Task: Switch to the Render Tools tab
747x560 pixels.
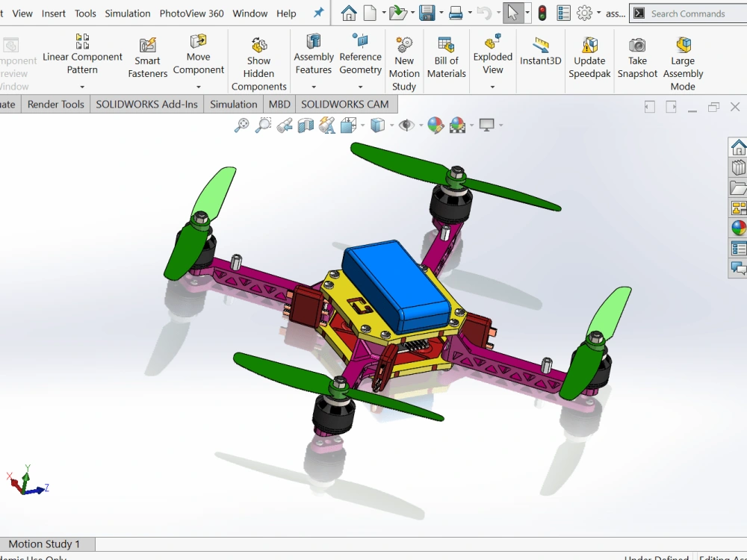Action: tap(56, 105)
